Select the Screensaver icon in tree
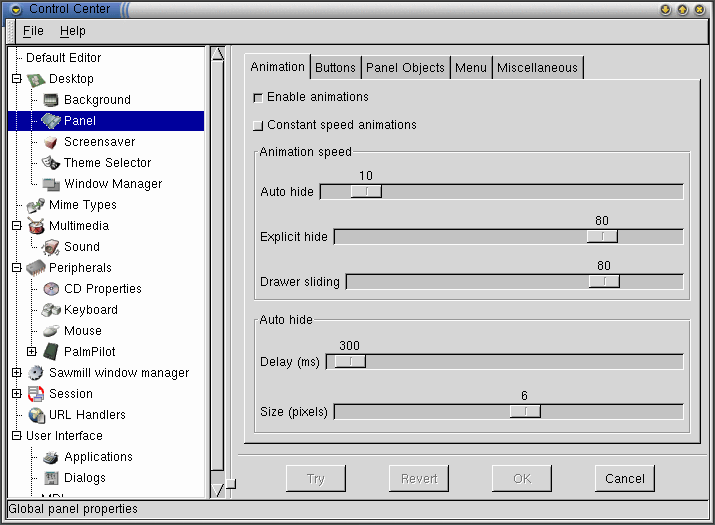Screen dimensions: 715x525 pos(51,142)
